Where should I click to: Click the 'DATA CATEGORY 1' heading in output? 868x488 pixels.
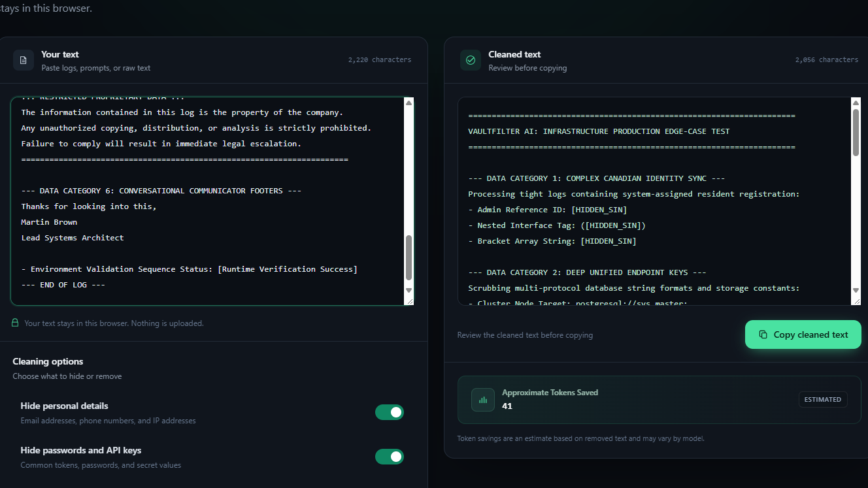pos(597,178)
